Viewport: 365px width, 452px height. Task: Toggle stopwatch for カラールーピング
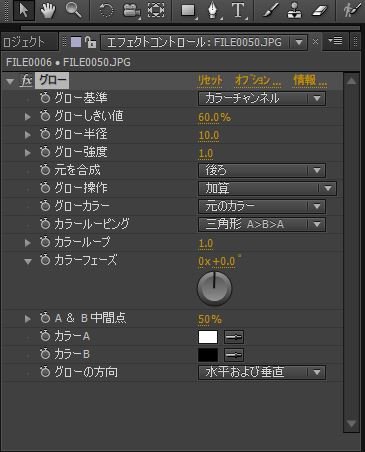(x=45, y=224)
